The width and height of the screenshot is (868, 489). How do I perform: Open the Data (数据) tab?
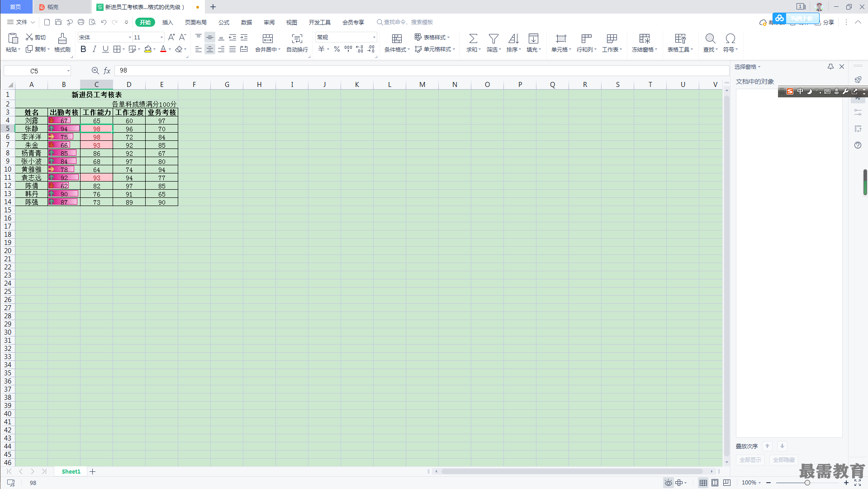click(x=247, y=22)
